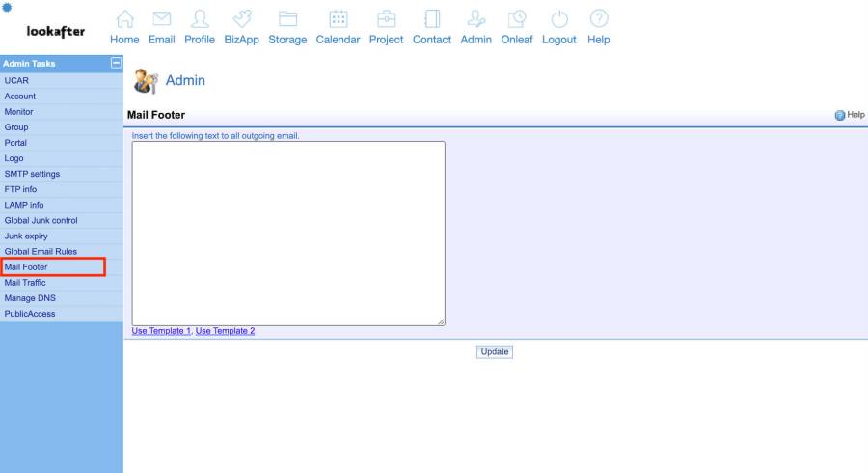Open the Project briefcase icon
The height and width of the screenshot is (473, 868).
(386, 19)
